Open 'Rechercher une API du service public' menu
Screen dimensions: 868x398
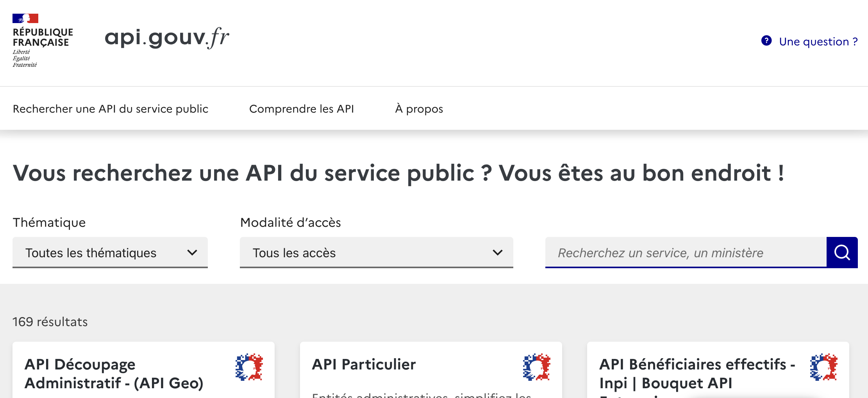(111, 109)
